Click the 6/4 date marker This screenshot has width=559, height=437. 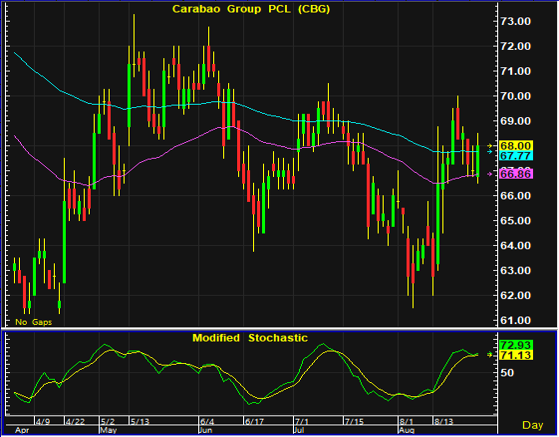pos(207,421)
